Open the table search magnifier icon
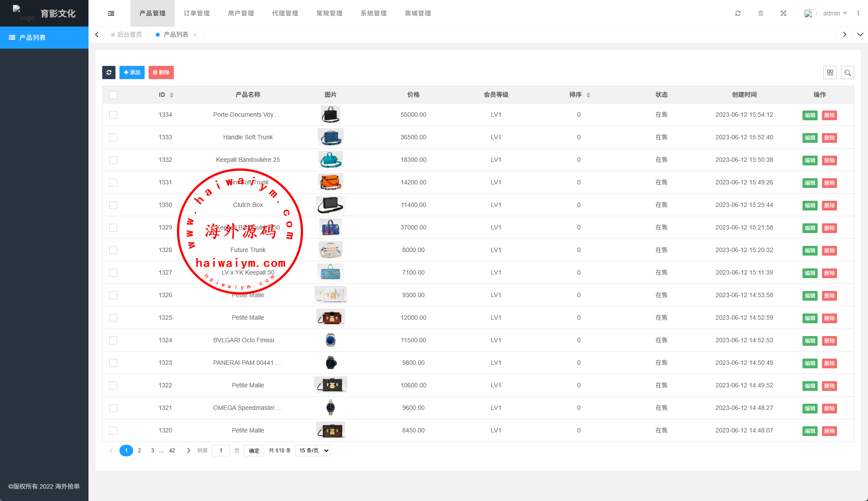Viewport: 868px width, 501px height. click(848, 73)
